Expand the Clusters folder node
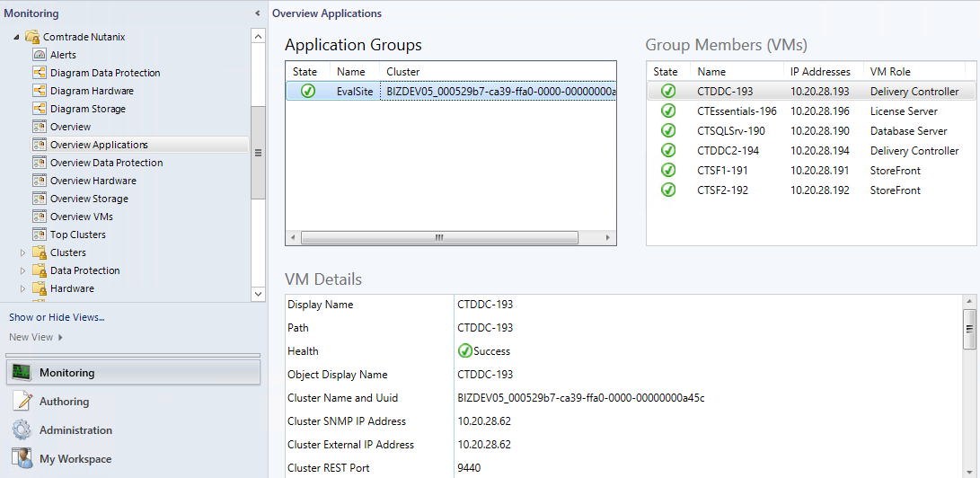 tap(23, 253)
